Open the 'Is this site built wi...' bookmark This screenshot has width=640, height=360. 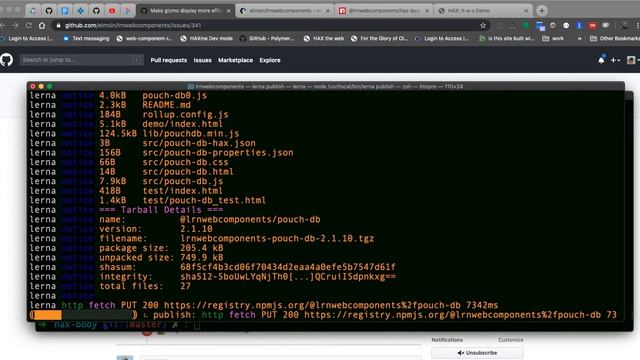pyautogui.click(x=507, y=38)
